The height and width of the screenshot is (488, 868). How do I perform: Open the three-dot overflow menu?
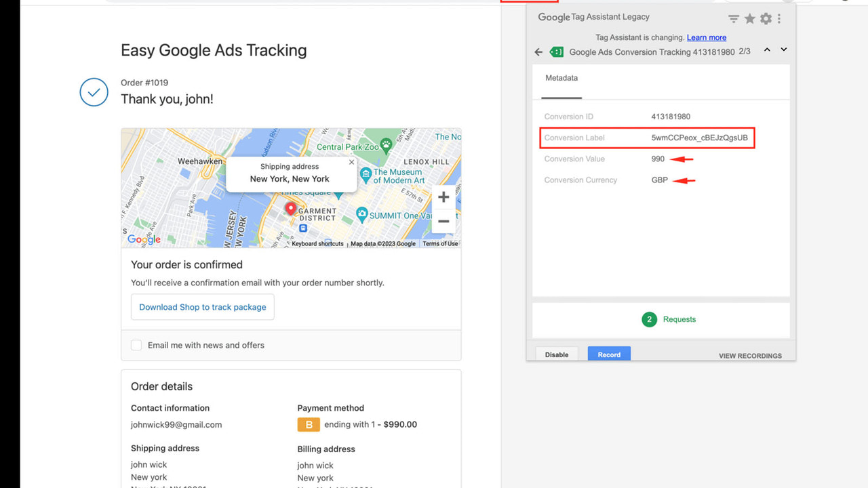(x=778, y=19)
